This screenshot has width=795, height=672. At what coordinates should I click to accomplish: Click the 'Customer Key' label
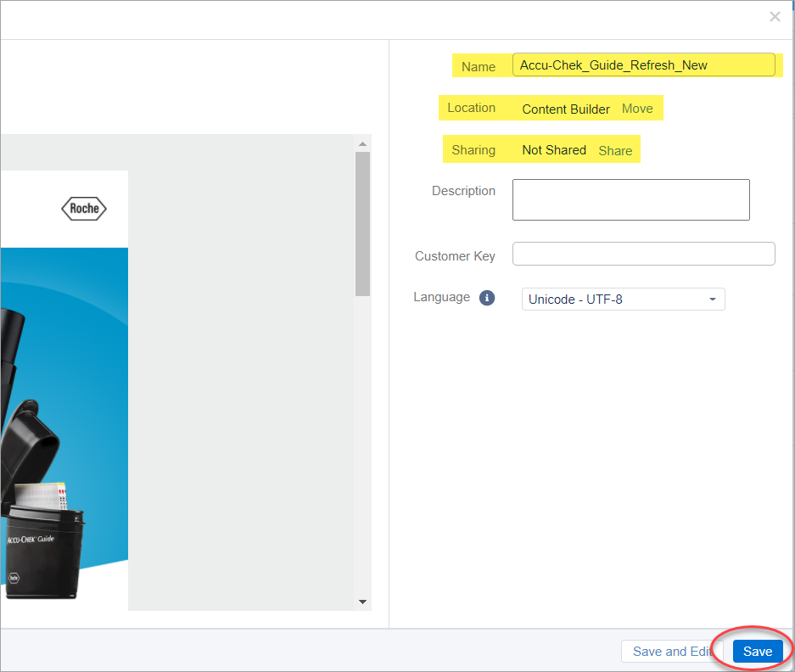point(455,256)
